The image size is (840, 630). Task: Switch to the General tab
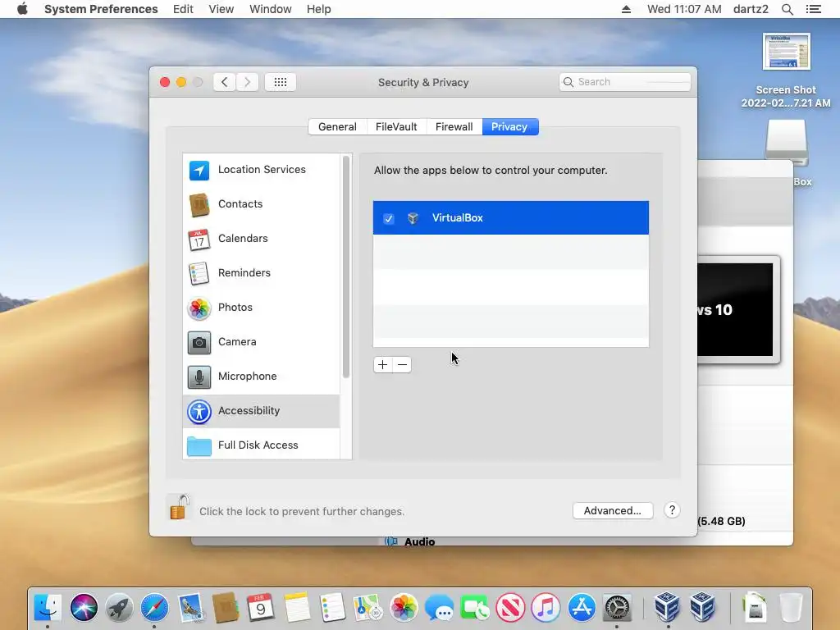337,127
